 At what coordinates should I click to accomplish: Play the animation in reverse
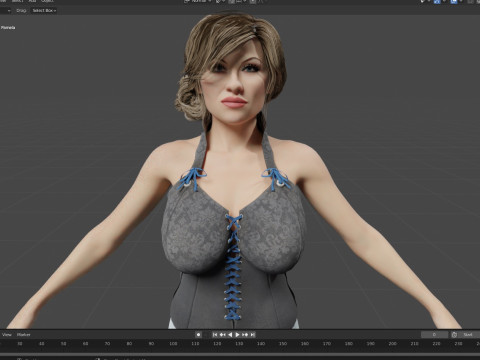[230, 335]
